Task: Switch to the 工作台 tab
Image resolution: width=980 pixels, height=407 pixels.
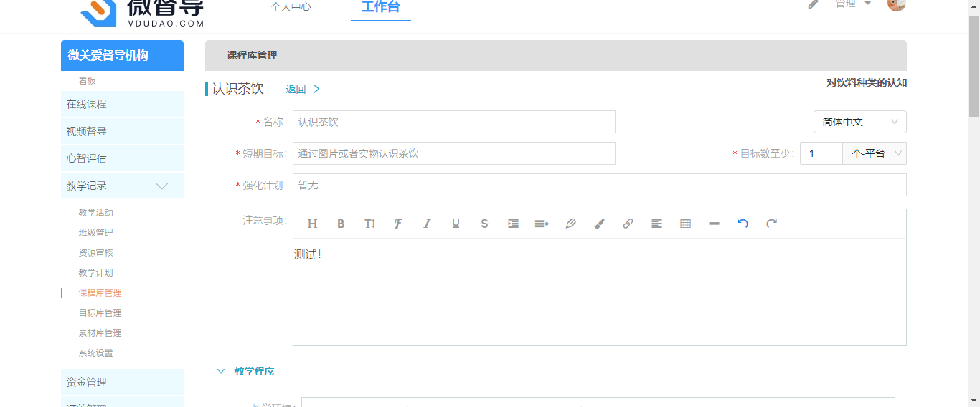Action: tap(381, 7)
